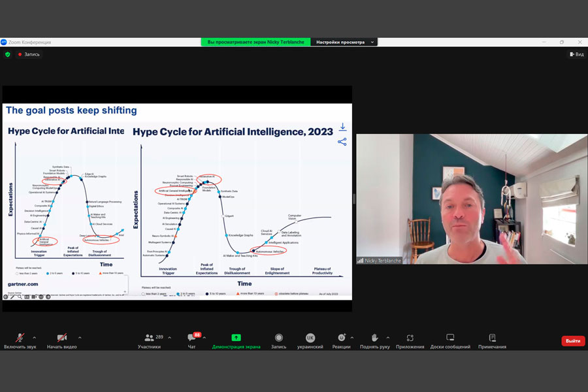Toggle the CC subtitles icon in slideshow controls
This screenshot has width=588, height=392.
[x=27, y=297]
